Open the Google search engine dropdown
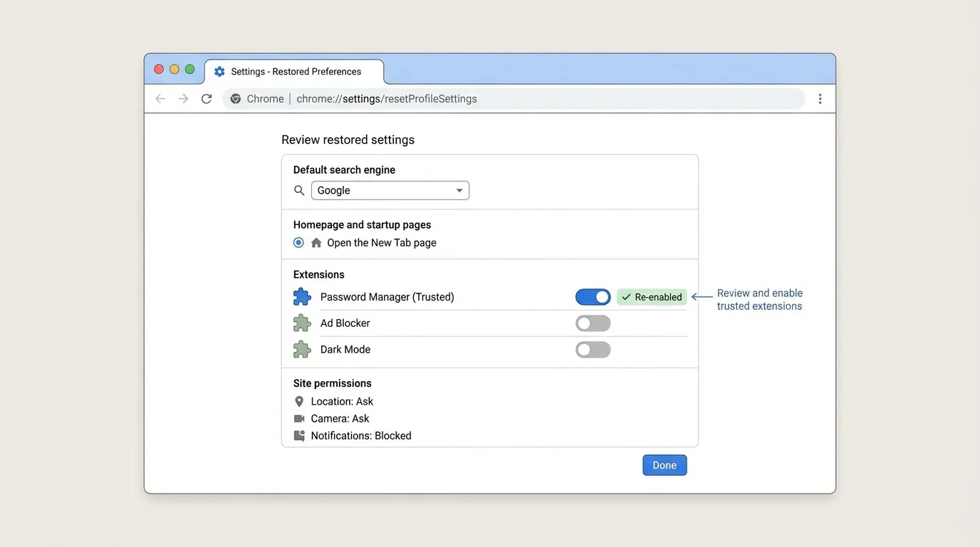The height and width of the screenshot is (547, 980). click(390, 190)
